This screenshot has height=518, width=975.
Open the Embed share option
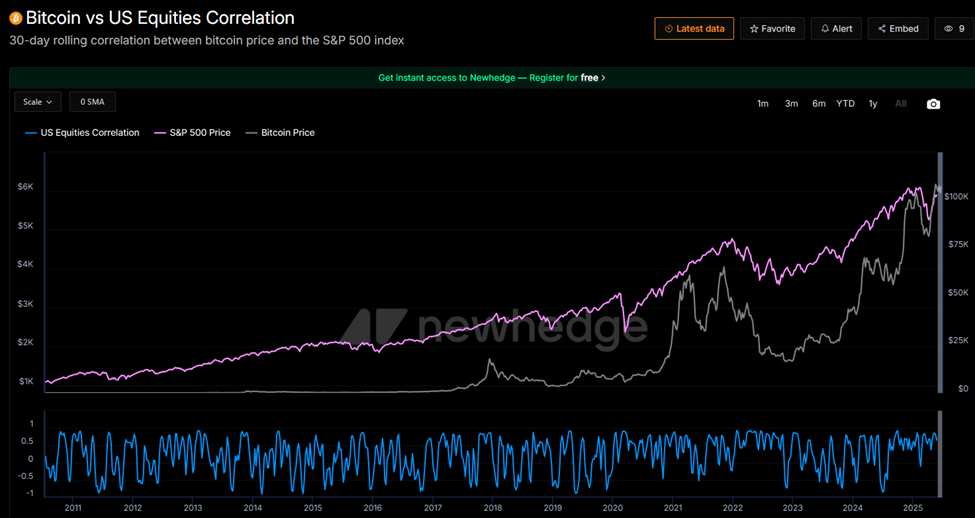(898, 29)
